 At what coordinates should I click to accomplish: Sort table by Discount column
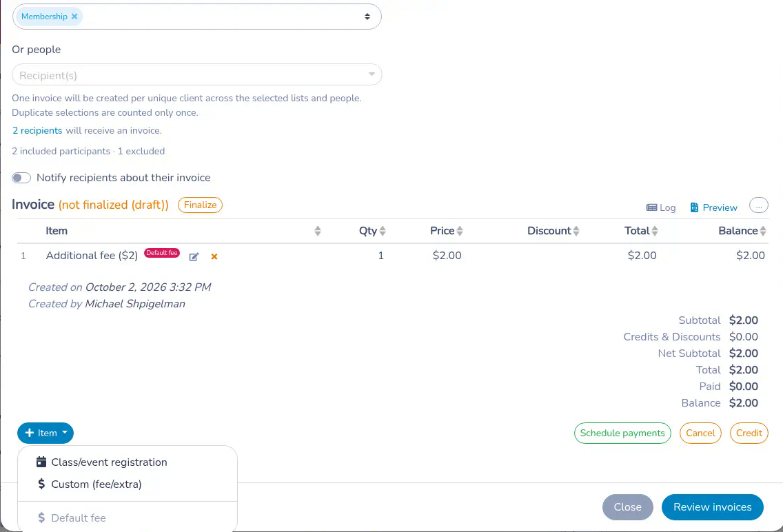pos(576,231)
